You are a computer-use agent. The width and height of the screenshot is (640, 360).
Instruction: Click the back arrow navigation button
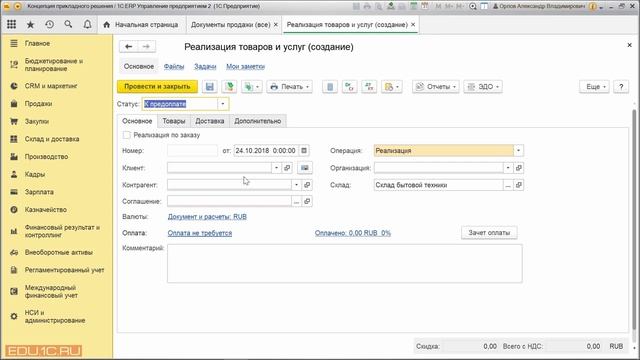pos(129,47)
